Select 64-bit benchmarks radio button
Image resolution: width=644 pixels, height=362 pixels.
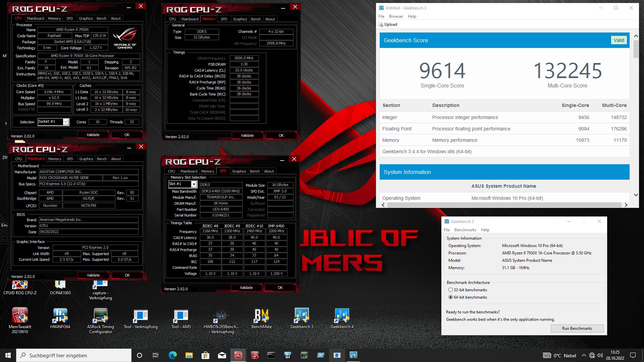[450, 297]
